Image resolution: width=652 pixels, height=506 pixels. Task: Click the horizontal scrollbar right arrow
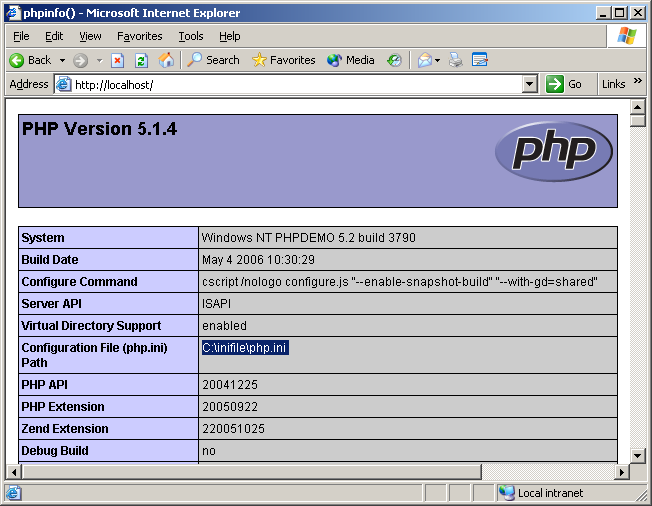pos(621,472)
